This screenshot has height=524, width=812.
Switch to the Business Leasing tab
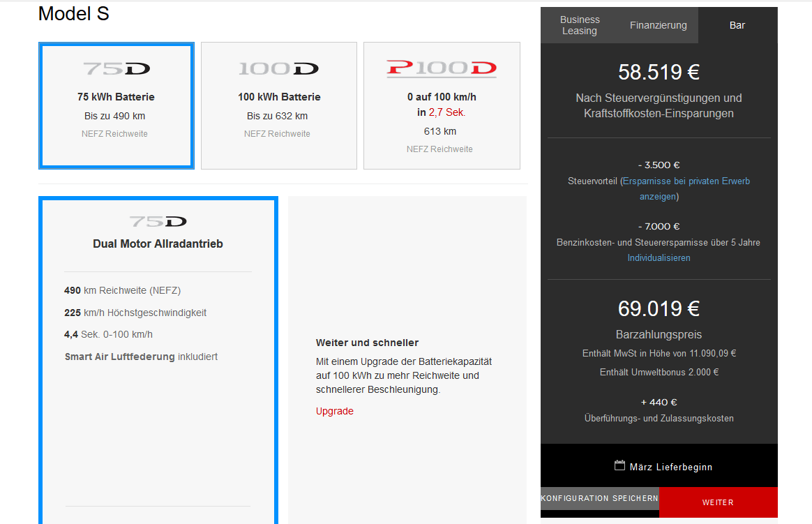click(580, 25)
